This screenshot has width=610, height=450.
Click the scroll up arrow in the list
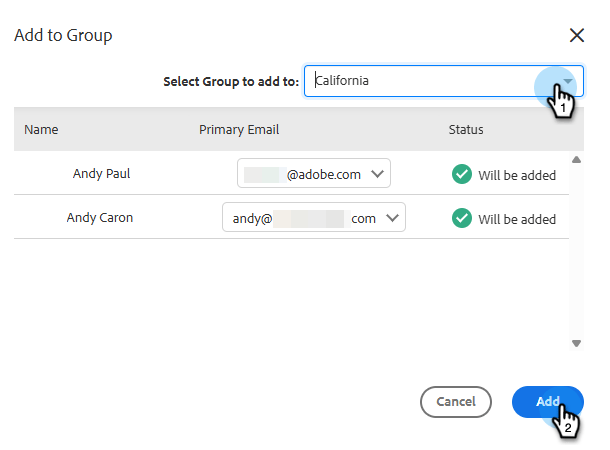click(x=576, y=159)
